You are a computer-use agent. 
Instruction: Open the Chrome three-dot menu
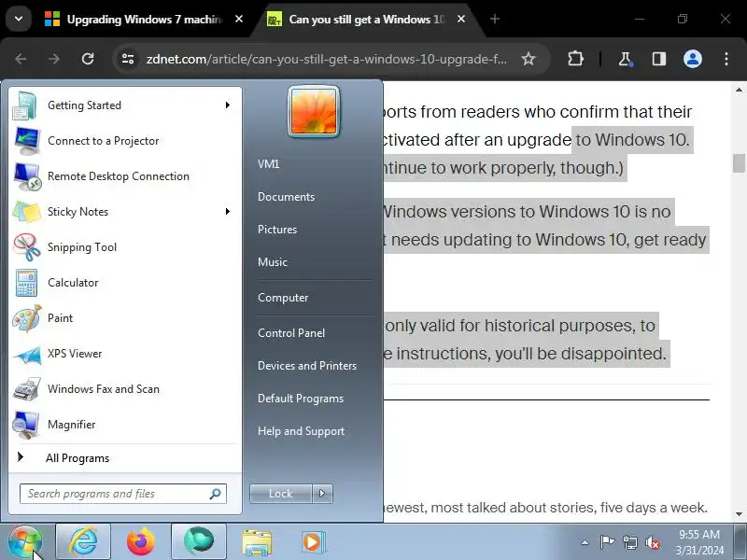coord(726,59)
